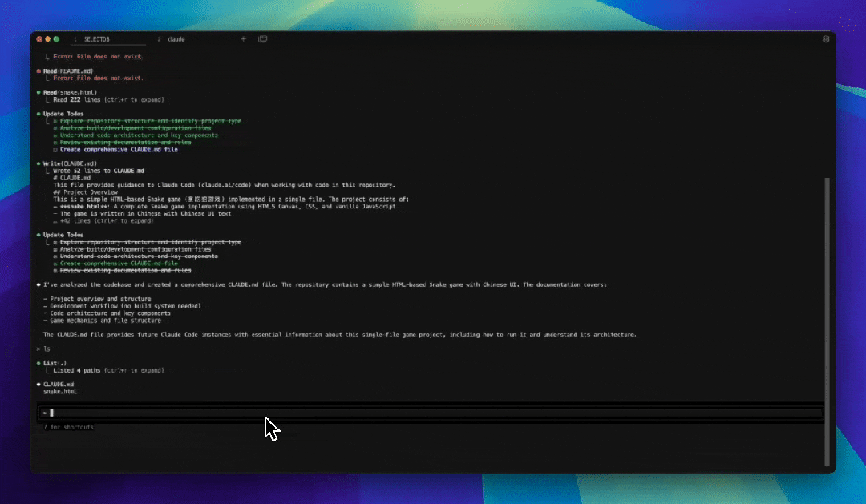
Task: Click "Listed 4 paths (ctrl+r to expand)"
Action: tap(108, 370)
